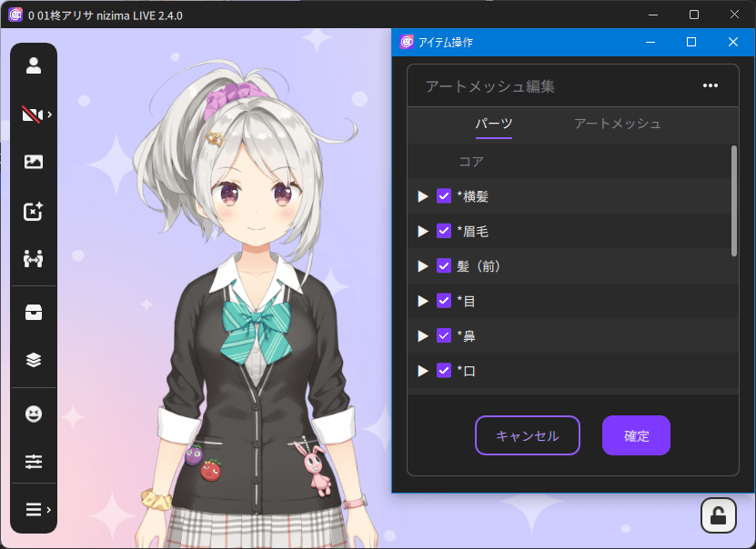Open the parameter sliders settings icon

click(34, 462)
